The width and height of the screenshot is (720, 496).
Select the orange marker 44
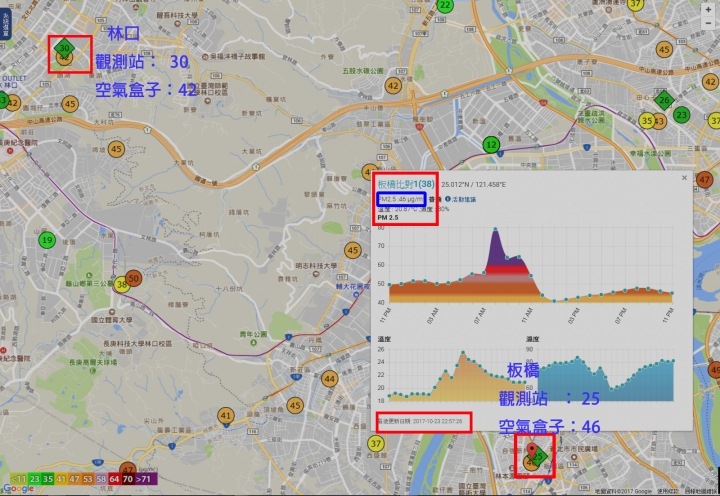click(330, 379)
